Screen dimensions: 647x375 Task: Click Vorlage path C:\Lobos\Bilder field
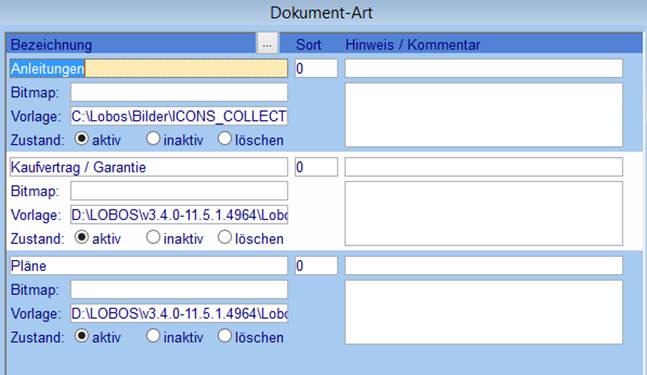(x=179, y=116)
